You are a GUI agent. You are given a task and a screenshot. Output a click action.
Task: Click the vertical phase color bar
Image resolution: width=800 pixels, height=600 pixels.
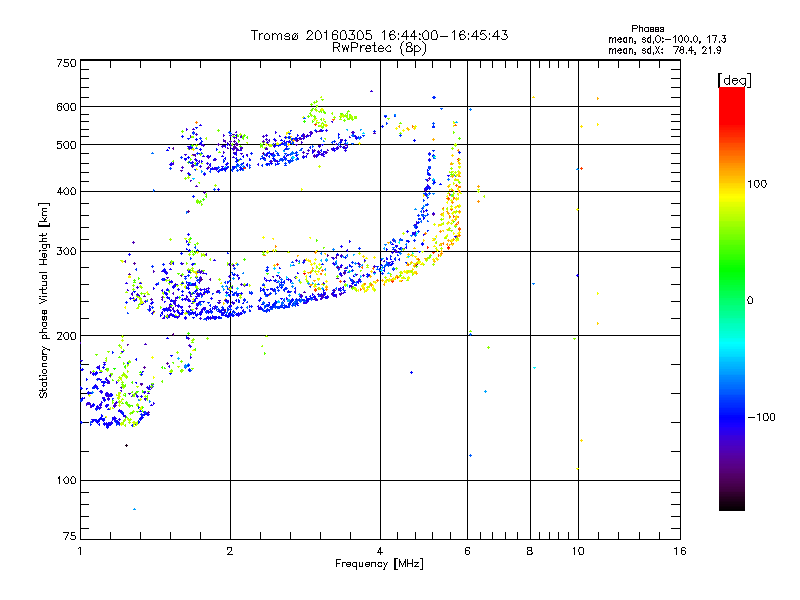[732, 299]
